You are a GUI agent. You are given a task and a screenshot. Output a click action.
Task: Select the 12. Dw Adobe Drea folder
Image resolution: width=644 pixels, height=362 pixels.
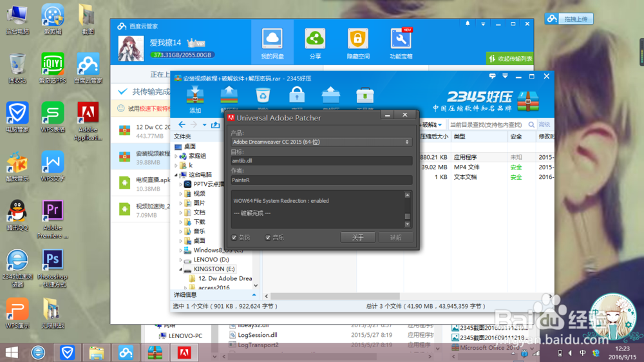(x=220, y=278)
